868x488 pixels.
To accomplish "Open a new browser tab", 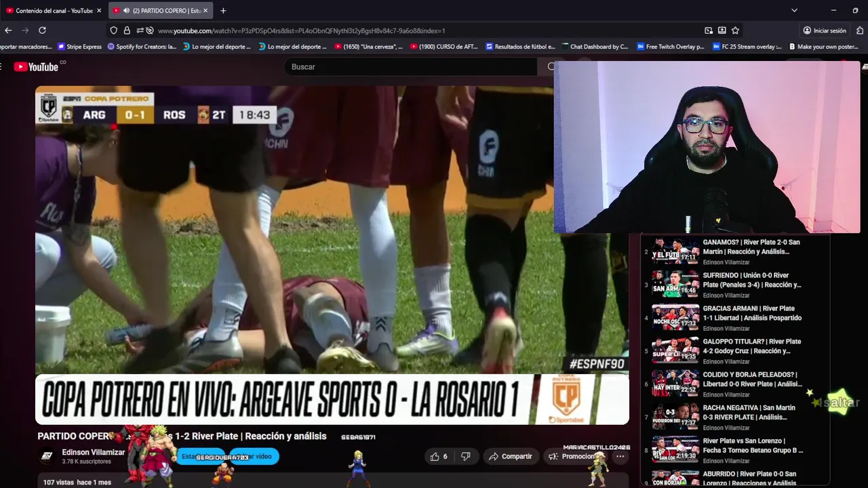I will click(223, 11).
